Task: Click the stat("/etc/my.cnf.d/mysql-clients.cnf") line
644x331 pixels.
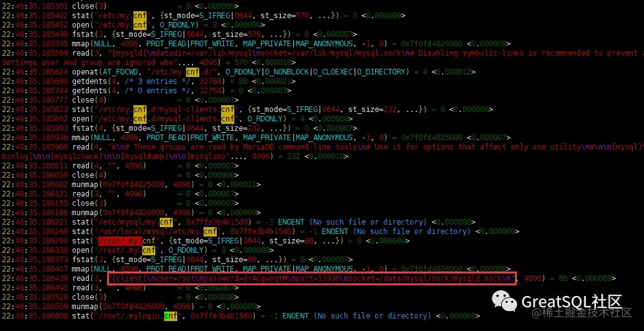Action: [247, 109]
